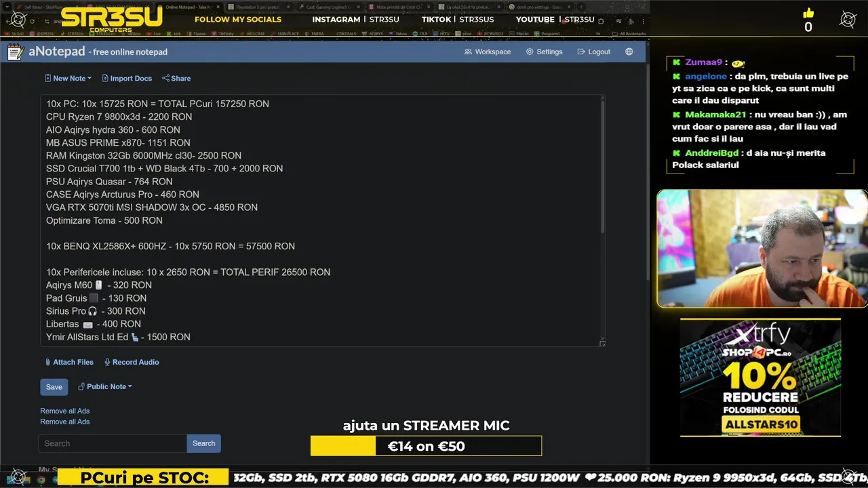Click the Logout link
868x488 pixels.
(594, 52)
